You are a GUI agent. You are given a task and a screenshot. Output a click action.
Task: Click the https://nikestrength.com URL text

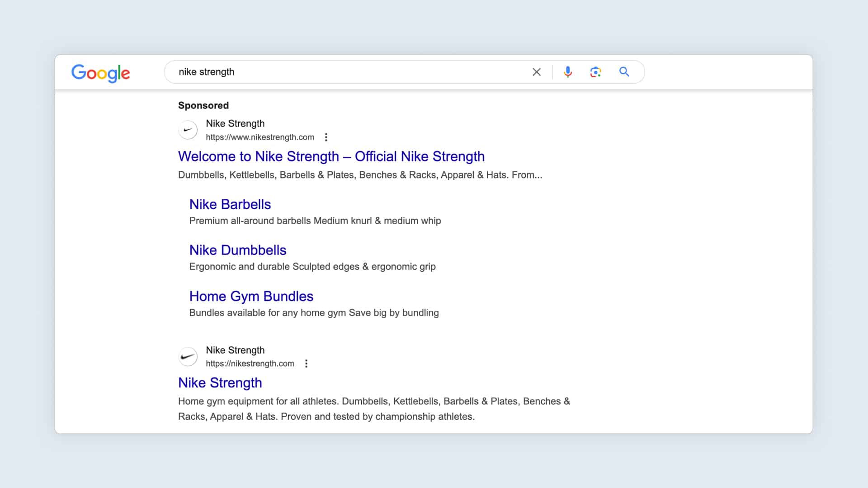[250, 363]
